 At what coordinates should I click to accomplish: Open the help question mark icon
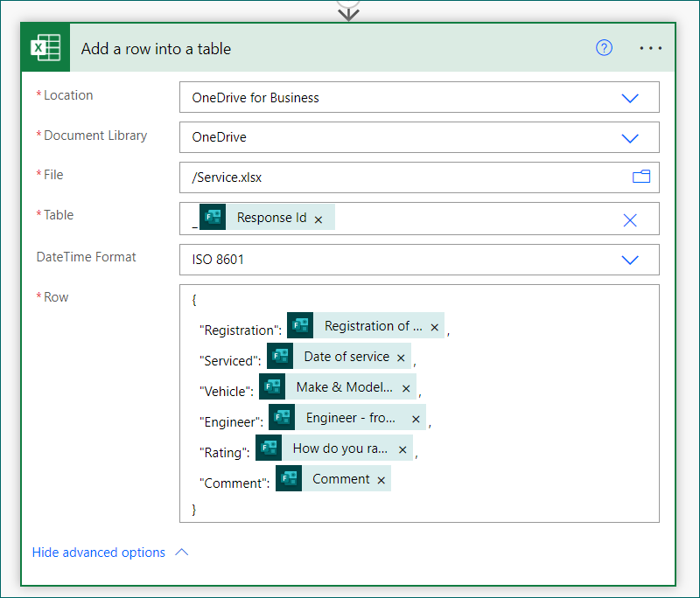pos(604,48)
